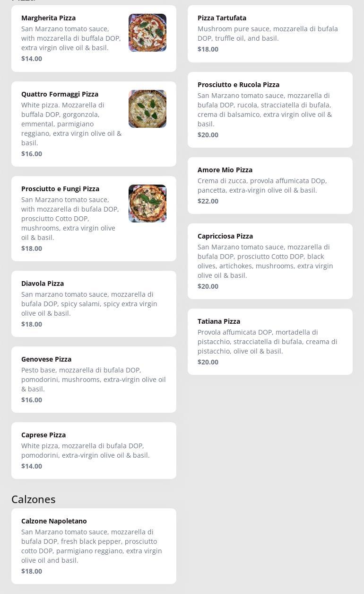Select the Capricciosa Pizza item
Image resolution: width=364 pixels, height=594 pixels.
270,261
